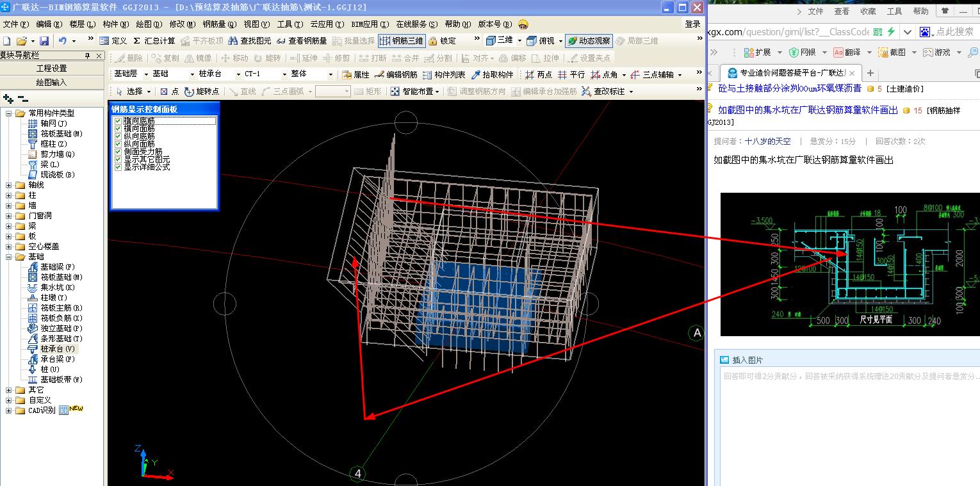Click expand-all plus icon in navigation panel

8,99
